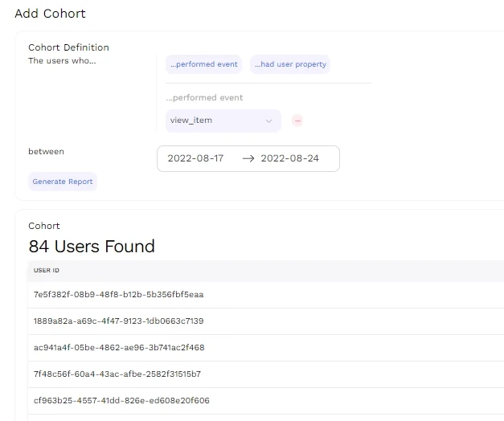Add a '...had user property' condition
The height and width of the screenshot is (421, 504).
pyautogui.click(x=290, y=64)
